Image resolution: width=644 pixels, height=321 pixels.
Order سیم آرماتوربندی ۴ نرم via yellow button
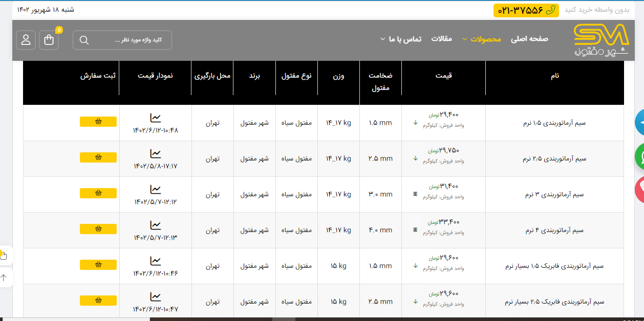pyautogui.click(x=98, y=229)
